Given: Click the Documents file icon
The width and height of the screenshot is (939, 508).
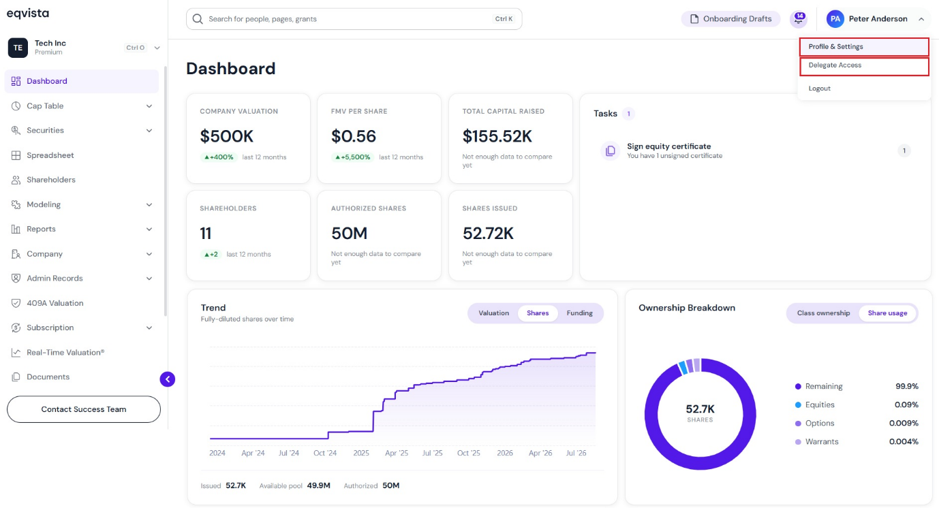Looking at the screenshot, I should 16,377.
